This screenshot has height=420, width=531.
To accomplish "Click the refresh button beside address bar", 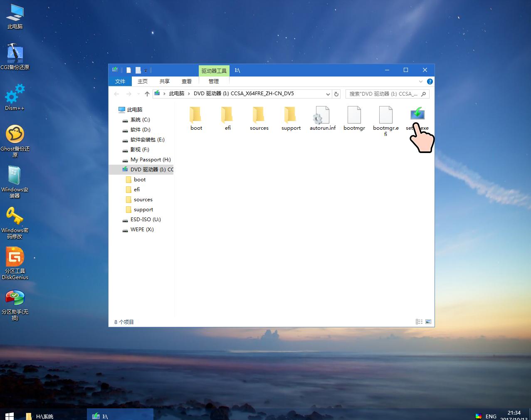I will 337,94.
